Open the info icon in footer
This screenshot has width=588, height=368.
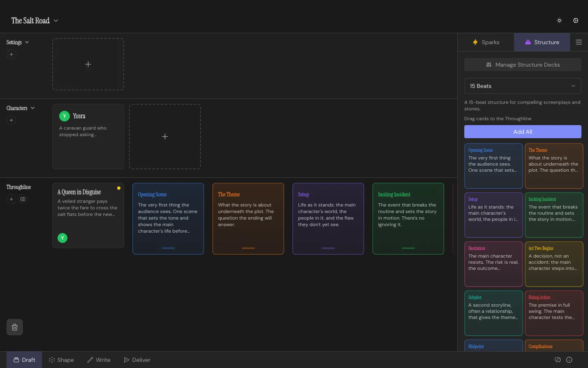point(569,360)
